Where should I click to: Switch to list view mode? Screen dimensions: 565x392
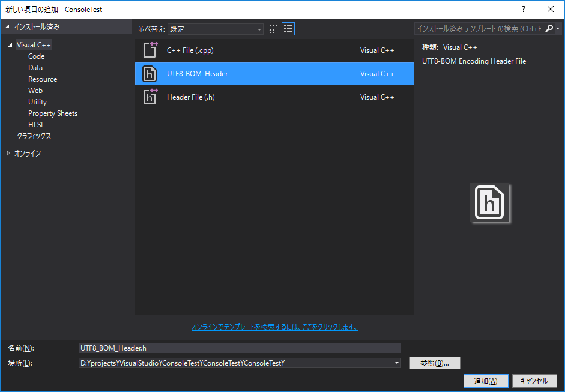point(288,28)
